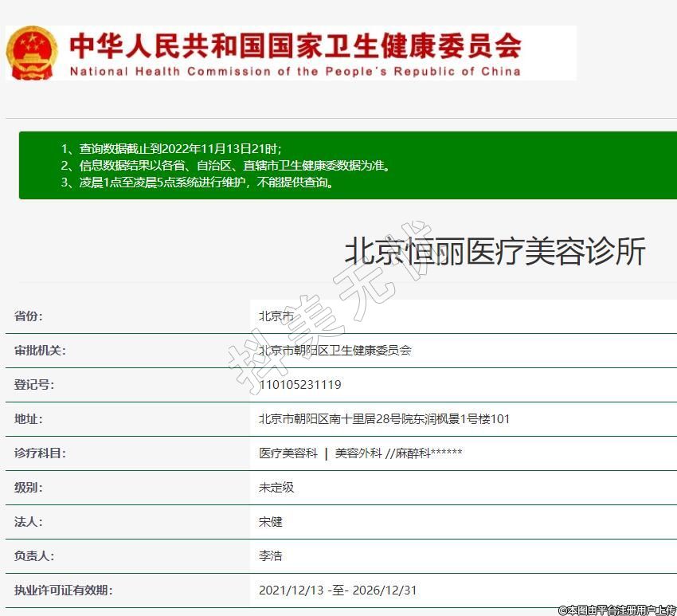This screenshot has width=677, height=616.
Task: Click the legal person name 宋健
Action: pyautogui.click(x=271, y=522)
